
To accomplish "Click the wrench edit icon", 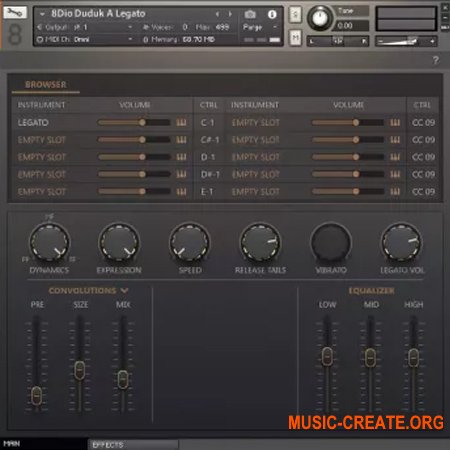I will click(15, 13).
